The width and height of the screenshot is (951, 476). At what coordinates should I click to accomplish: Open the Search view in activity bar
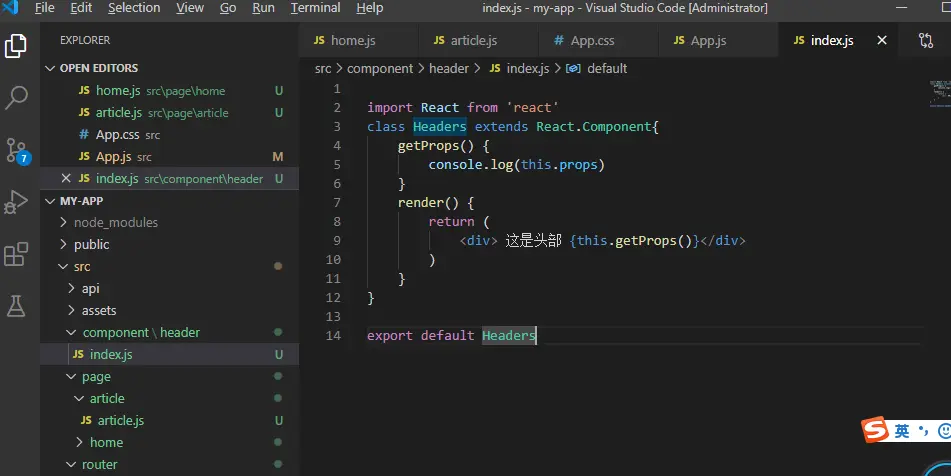(16, 97)
